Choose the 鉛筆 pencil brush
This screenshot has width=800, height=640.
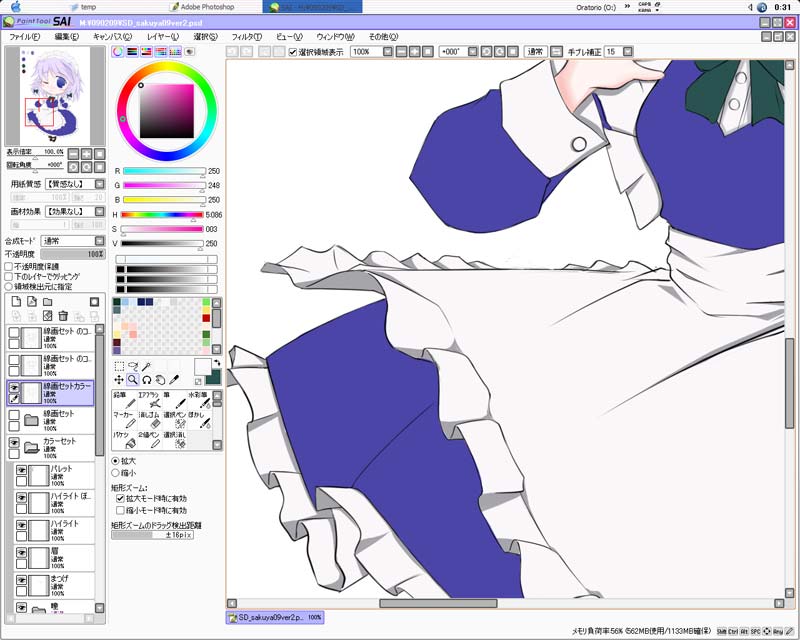pos(124,400)
